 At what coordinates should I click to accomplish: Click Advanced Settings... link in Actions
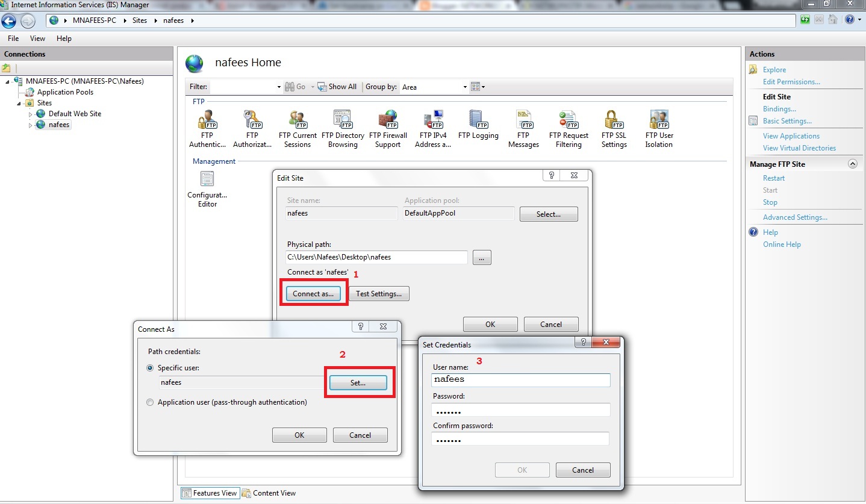pyautogui.click(x=795, y=217)
